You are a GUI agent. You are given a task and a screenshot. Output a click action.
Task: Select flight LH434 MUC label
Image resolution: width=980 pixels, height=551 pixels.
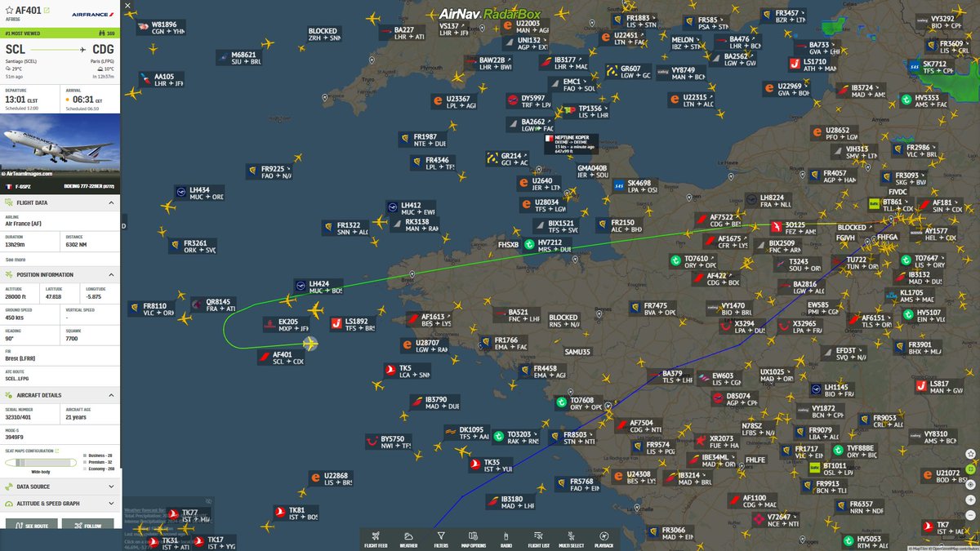tap(201, 193)
